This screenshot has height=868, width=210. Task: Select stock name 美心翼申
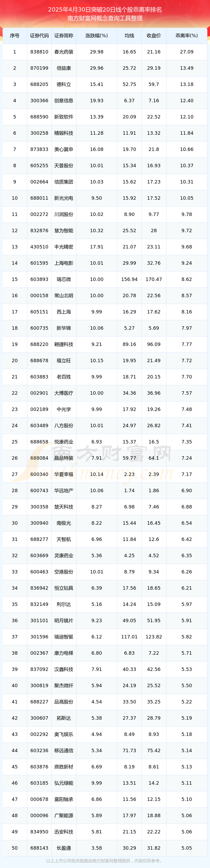64,149
